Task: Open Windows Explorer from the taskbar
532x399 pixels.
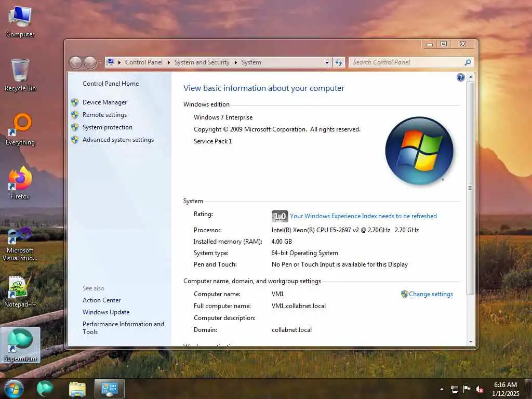Action: [77, 389]
